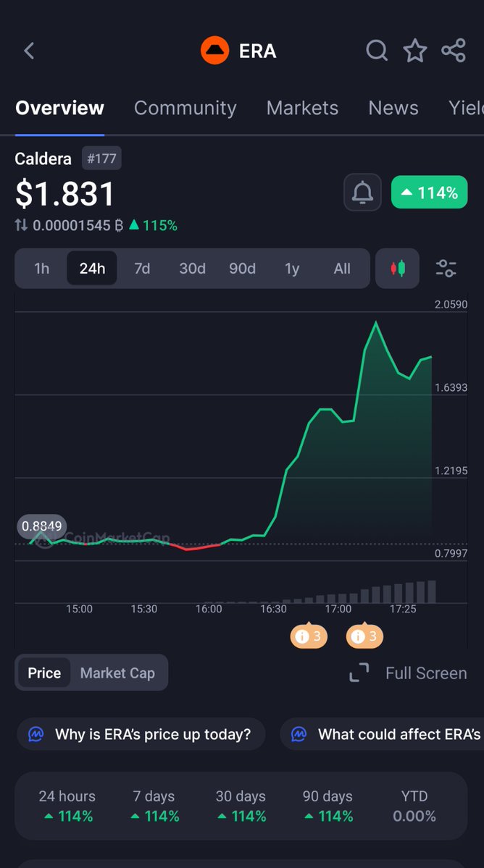Tap the 90 days 114% stat
This screenshot has width=484, height=868.
click(327, 806)
